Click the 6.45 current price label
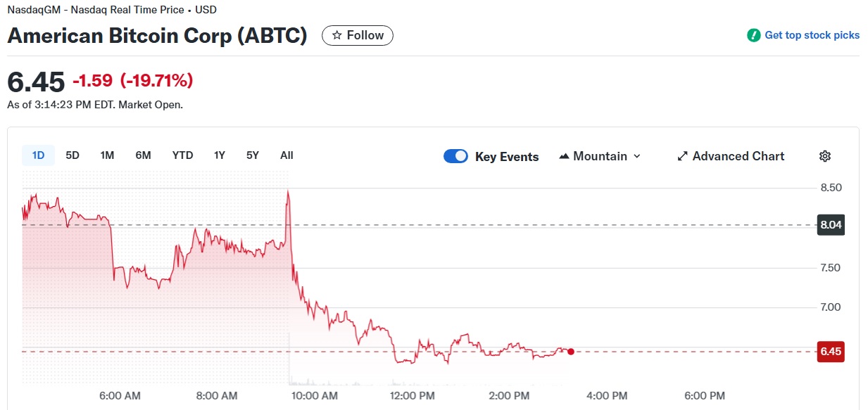The height and width of the screenshot is (410, 868). pos(831,352)
